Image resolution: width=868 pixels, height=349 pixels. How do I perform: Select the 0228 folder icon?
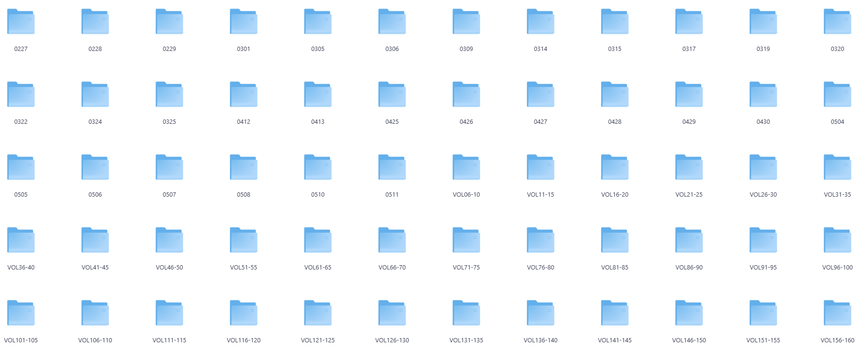coord(95,21)
